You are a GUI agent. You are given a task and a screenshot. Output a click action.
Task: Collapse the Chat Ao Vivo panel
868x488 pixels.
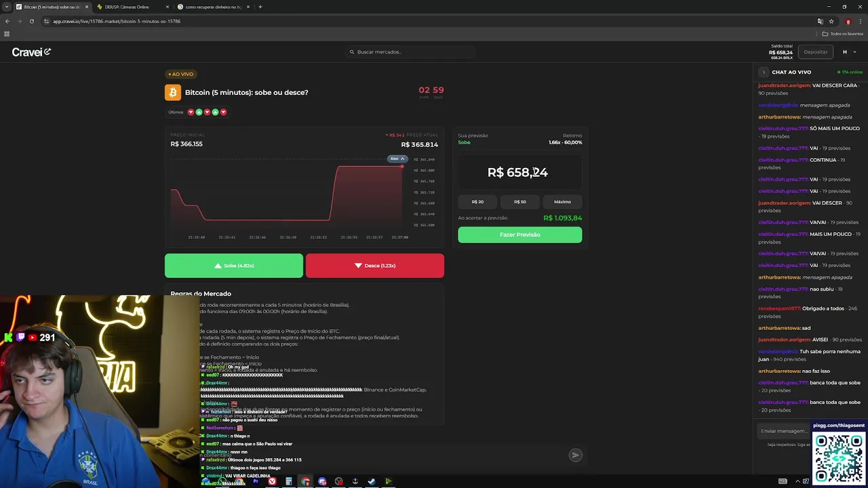pos(764,72)
